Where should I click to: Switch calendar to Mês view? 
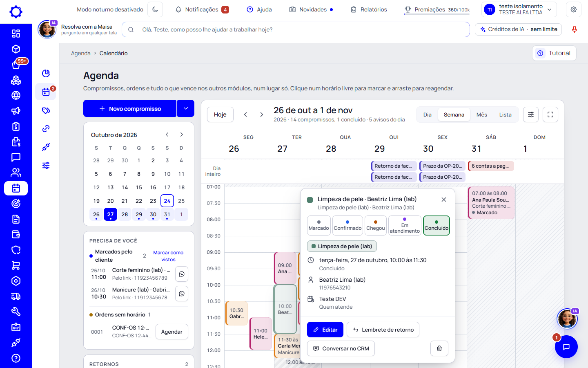tap(482, 114)
